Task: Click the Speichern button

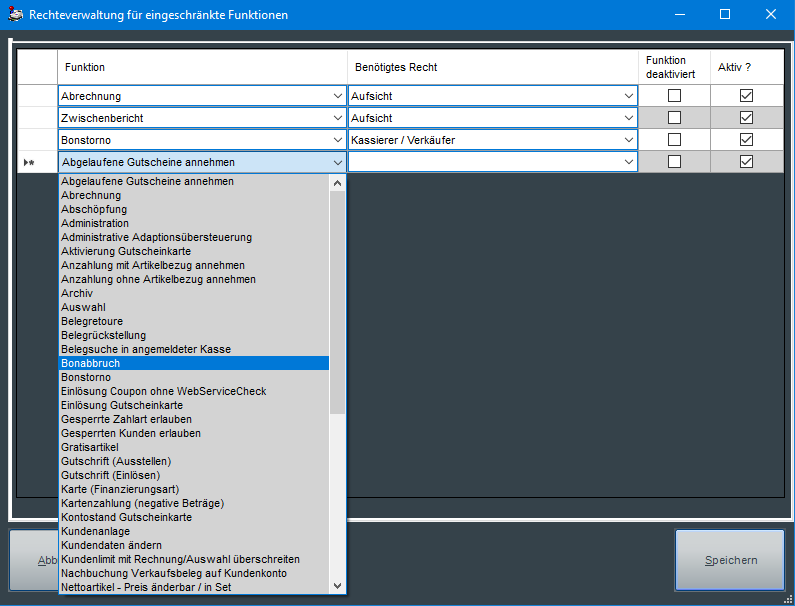Action: pyautogui.click(x=729, y=561)
